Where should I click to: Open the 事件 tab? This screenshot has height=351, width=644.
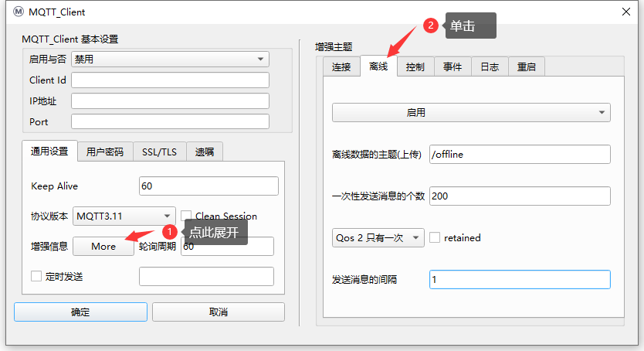tap(452, 67)
